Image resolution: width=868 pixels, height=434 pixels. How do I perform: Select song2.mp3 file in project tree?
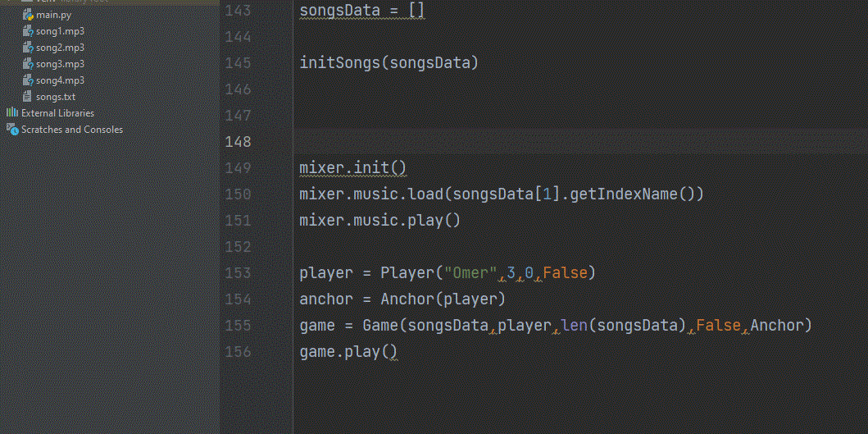coord(61,48)
